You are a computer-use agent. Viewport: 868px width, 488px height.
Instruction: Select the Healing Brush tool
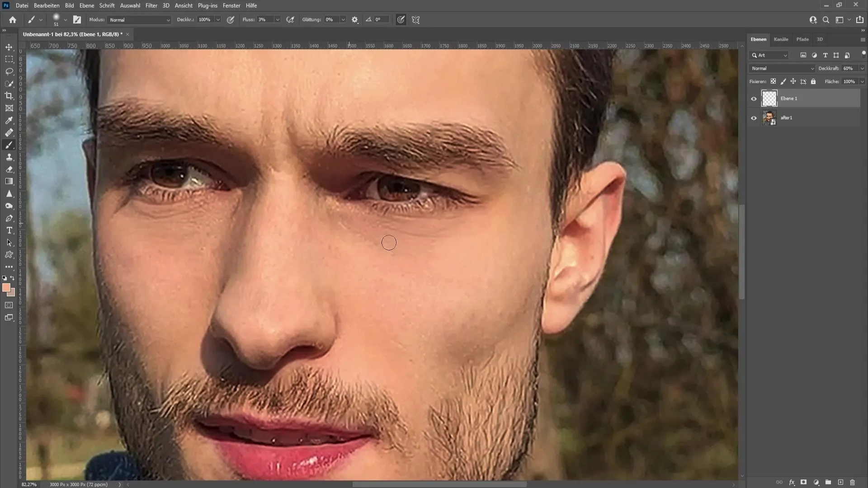click(x=9, y=132)
